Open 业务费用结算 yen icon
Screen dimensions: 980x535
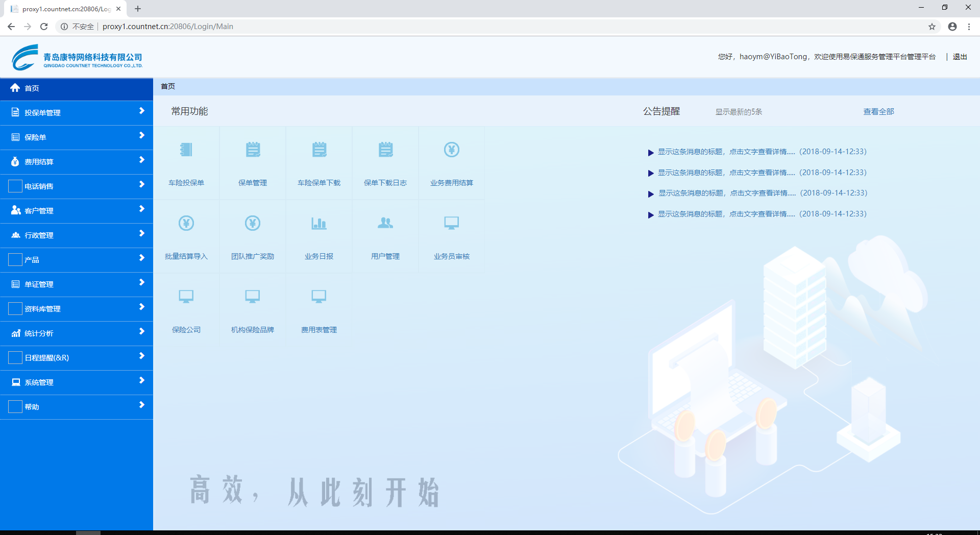pyautogui.click(x=452, y=150)
